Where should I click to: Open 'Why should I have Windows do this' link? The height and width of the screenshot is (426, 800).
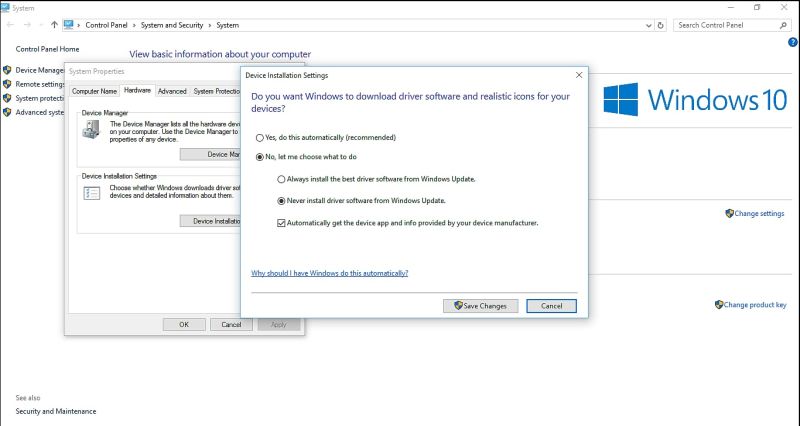point(330,273)
